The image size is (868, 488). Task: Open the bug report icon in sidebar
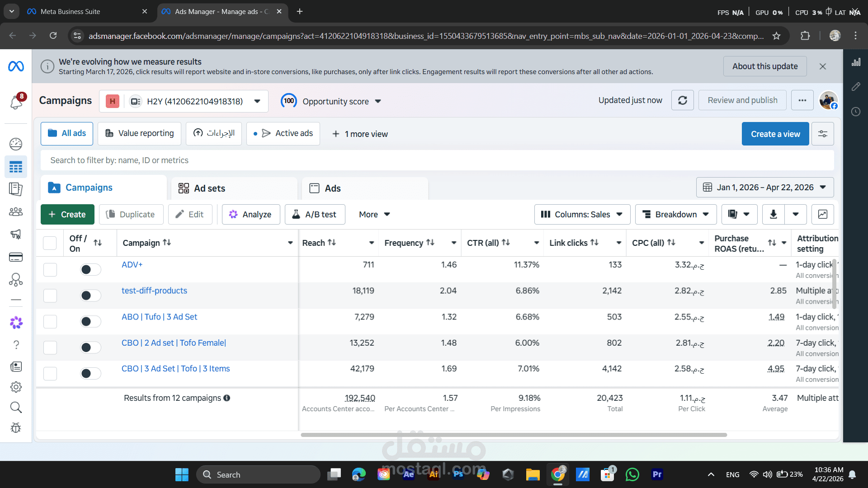(16, 428)
